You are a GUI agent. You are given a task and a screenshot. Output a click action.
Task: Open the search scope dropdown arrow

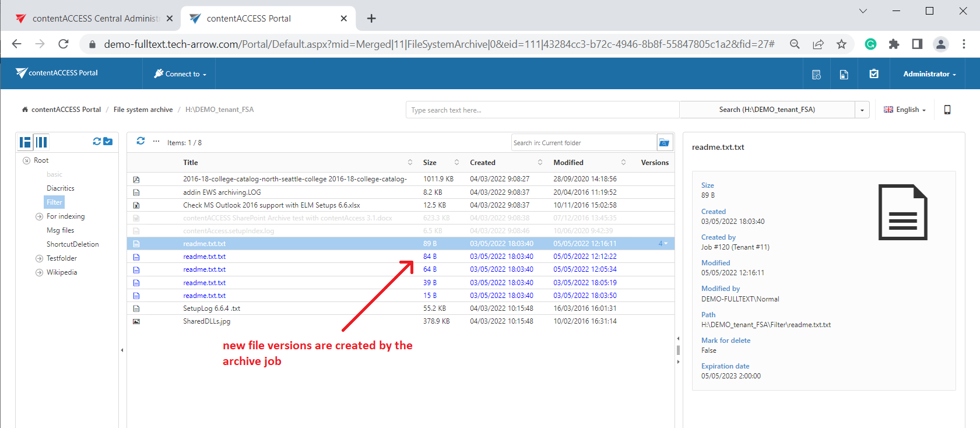(862, 110)
